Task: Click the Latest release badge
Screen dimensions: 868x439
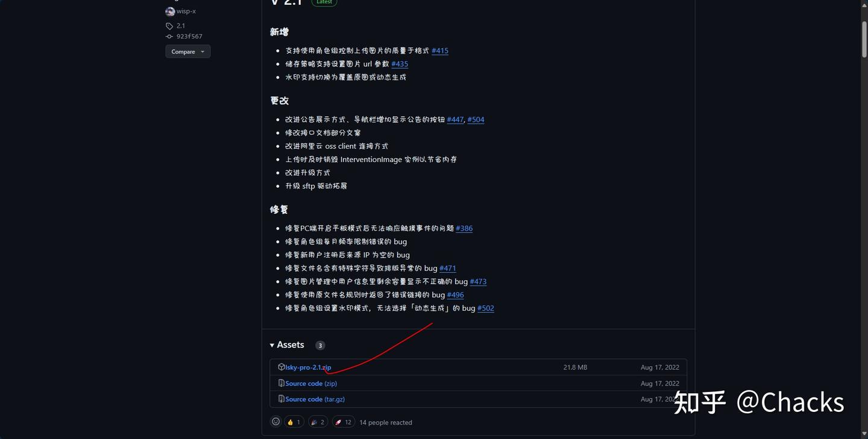Action: (x=324, y=2)
